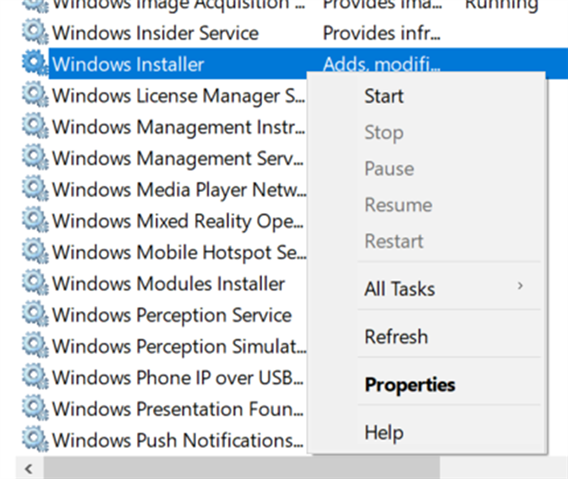The width and height of the screenshot is (568, 479).
Task: Click 'Adds, modifi...' description of Windows Installer
Action: [x=381, y=64]
